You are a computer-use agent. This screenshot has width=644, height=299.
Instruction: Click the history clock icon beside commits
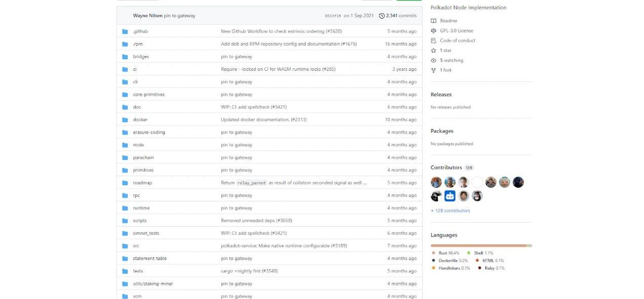pyautogui.click(x=382, y=16)
